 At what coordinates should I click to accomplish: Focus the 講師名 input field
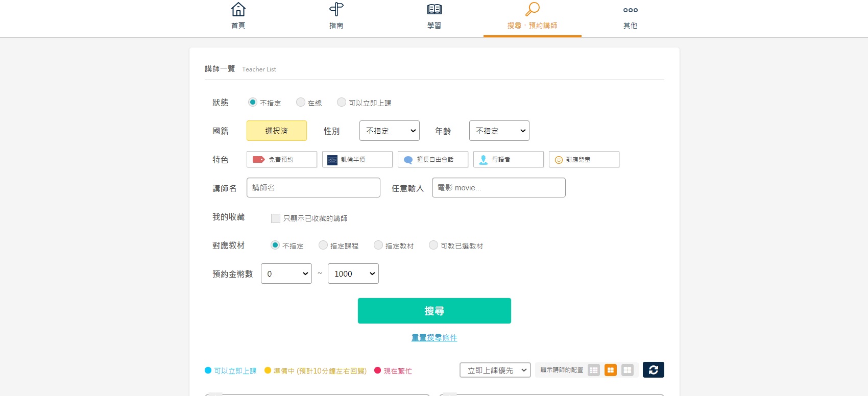coord(314,187)
